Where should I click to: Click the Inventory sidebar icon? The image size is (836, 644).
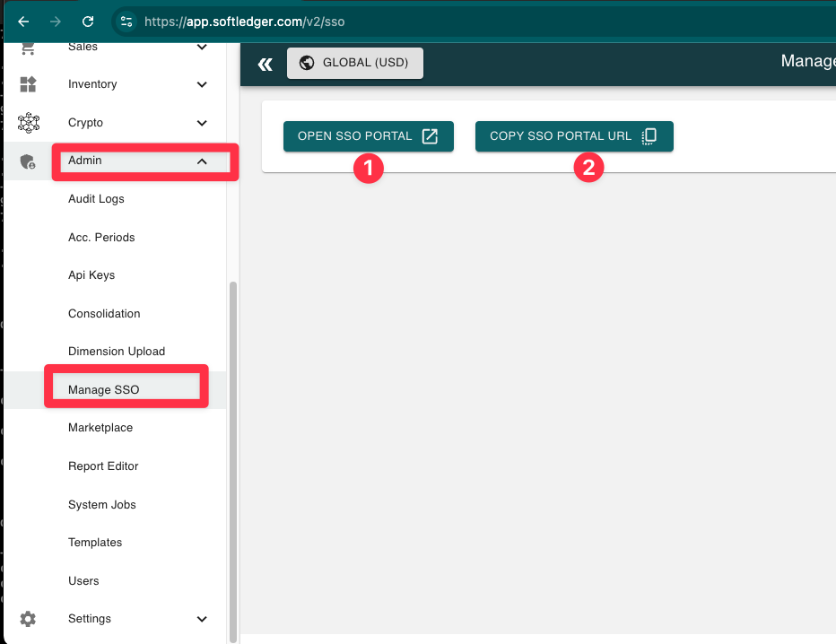28,84
